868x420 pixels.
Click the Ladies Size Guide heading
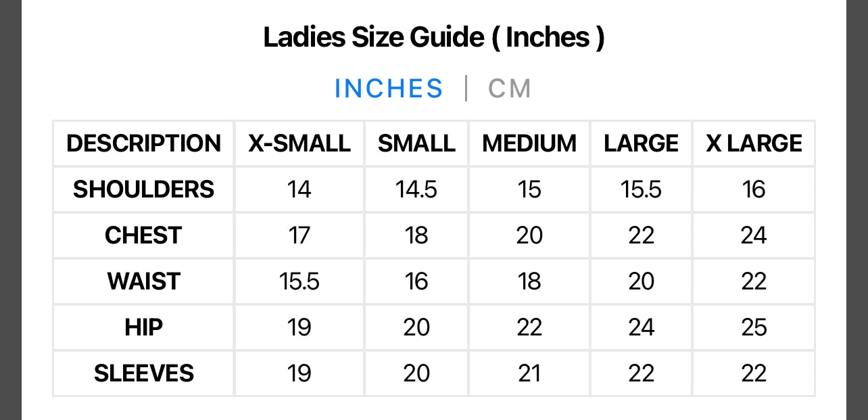click(433, 37)
